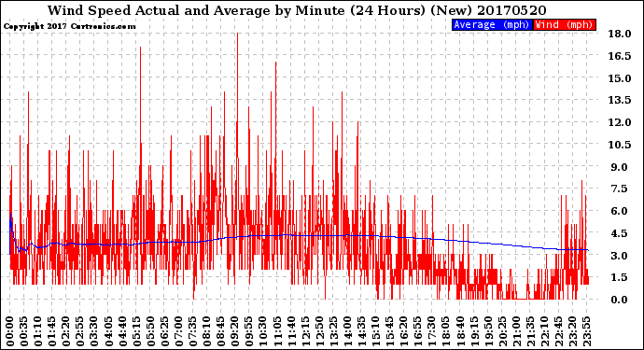
Task: Click the 23:20 time axis label
Action: click(573, 331)
